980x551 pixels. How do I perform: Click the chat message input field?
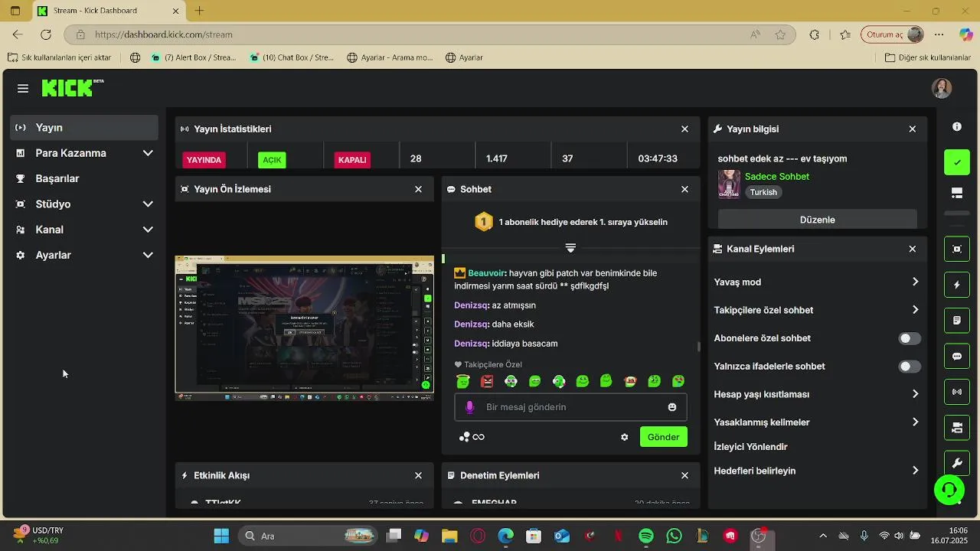pyautogui.click(x=570, y=407)
